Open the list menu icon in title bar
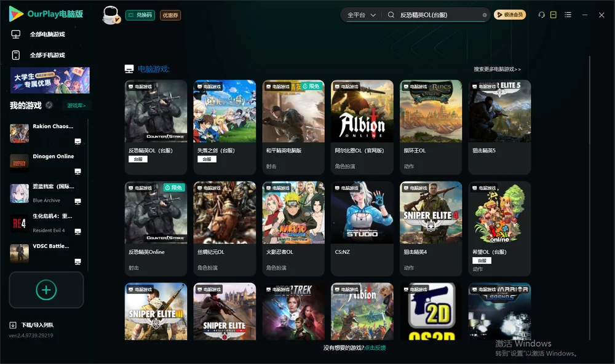The height and width of the screenshot is (364, 615). 568,15
